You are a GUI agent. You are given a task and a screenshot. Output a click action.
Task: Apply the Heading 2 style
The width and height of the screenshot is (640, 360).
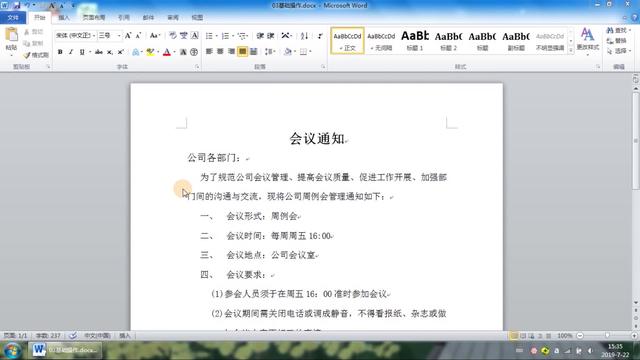[x=449, y=41]
